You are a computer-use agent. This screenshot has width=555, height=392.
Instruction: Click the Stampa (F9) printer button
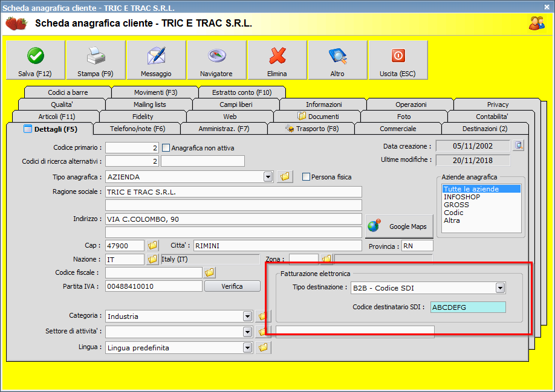coord(96,60)
